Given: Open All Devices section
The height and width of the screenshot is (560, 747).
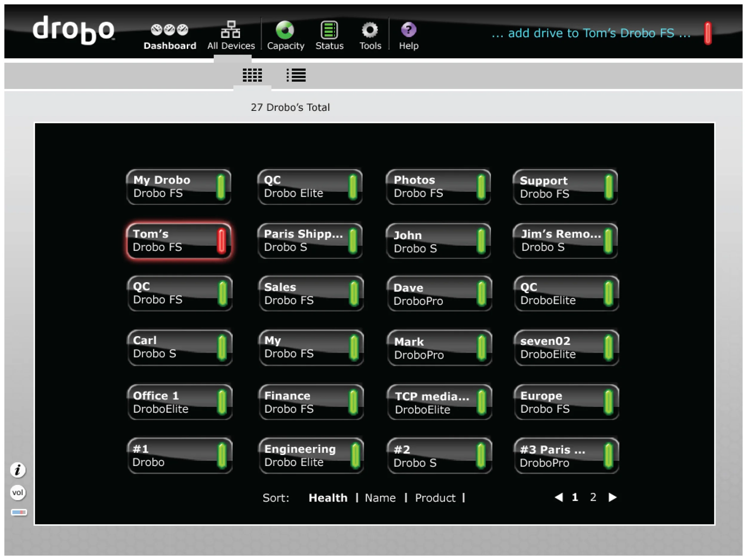Looking at the screenshot, I should [231, 36].
